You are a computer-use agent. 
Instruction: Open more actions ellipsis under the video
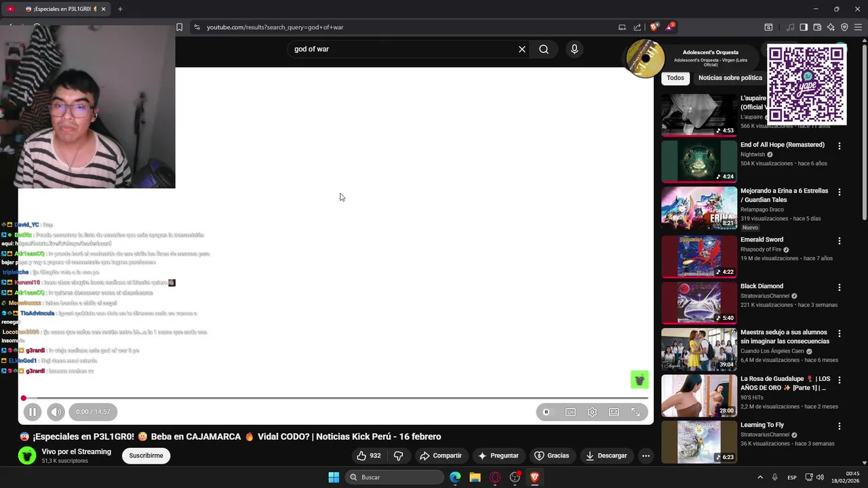pos(646,455)
